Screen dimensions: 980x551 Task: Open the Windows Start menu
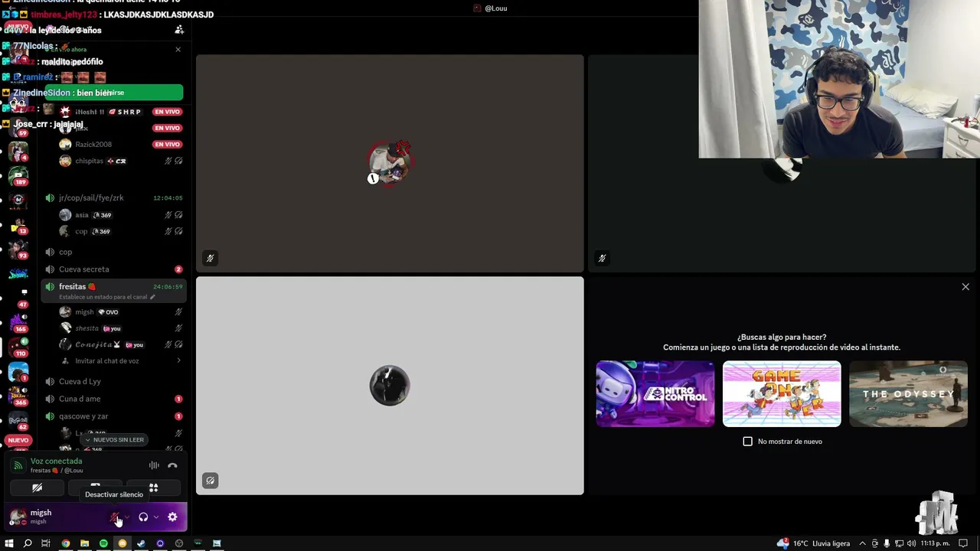coord(9,543)
